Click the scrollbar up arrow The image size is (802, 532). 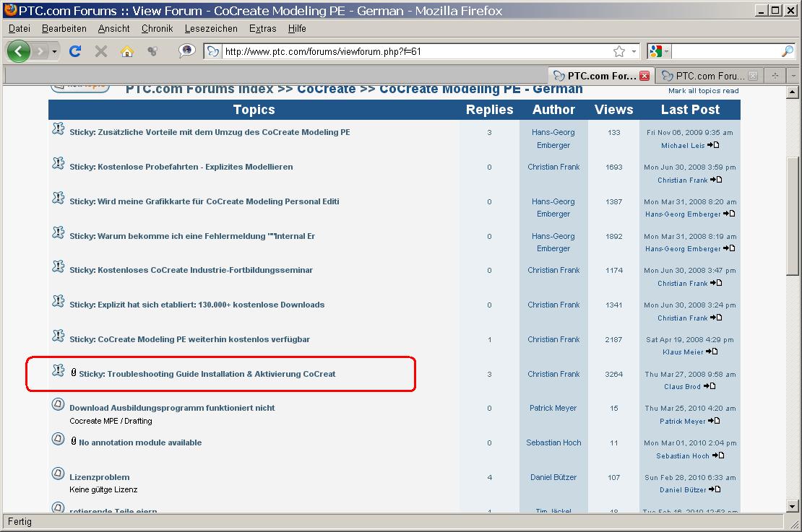[x=793, y=92]
